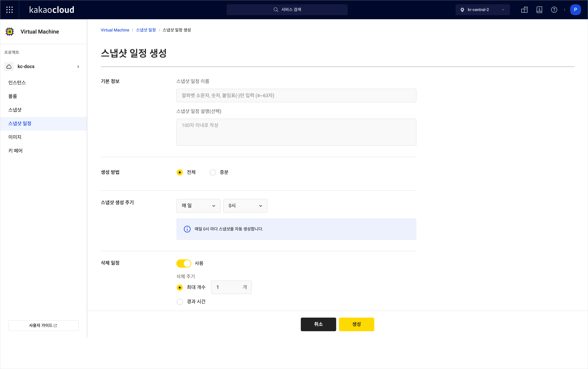Click the Virtual Machine sidebar title
The image size is (588, 369).
point(40,32)
